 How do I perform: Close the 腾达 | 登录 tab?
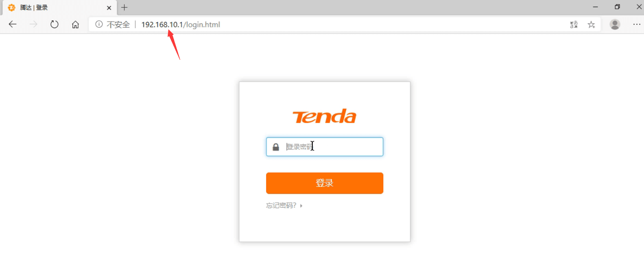[109, 8]
